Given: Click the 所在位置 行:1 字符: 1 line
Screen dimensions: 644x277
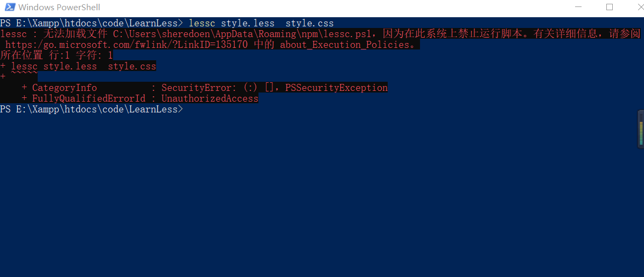Looking at the screenshot, I should [x=56, y=55].
